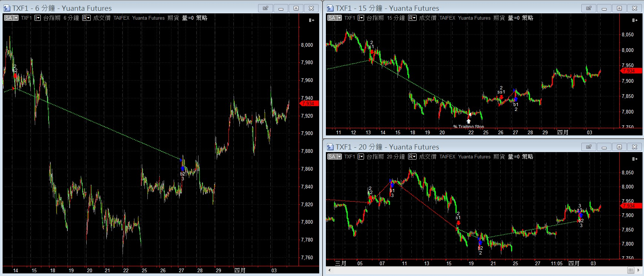Close the 15 分鐘 chart window
Image resolution: width=644 pixels, height=276 pixels.
tap(634, 8)
